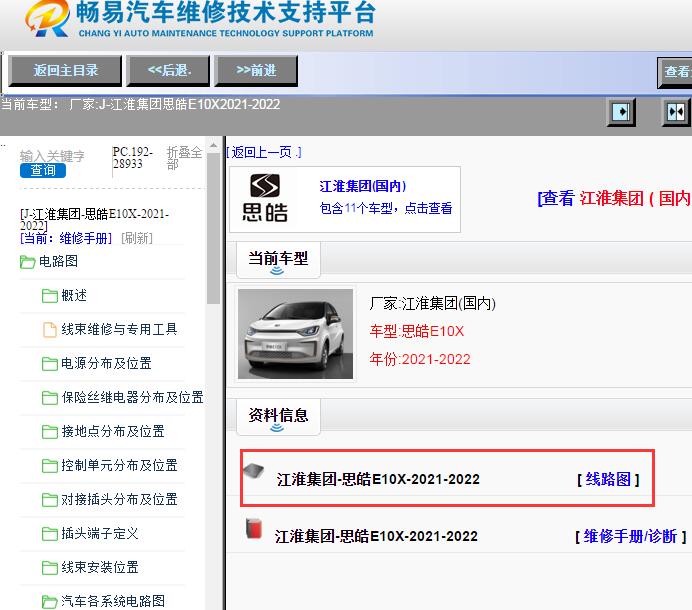Image resolution: width=692 pixels, height=610 pixels.
Task: Open 线束安装位置 tree item
Action: 100,567
